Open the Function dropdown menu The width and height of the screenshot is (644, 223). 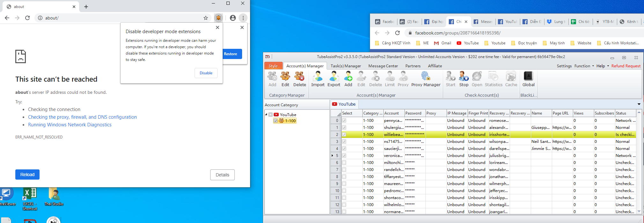pyautogui.click(x=584, y=66)
